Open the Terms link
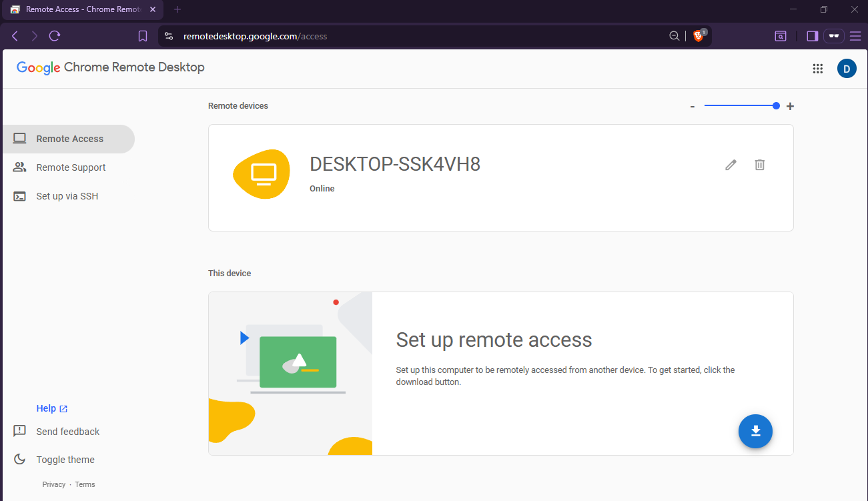The height and width of the screenshot is (501, 868). (85, 484)
